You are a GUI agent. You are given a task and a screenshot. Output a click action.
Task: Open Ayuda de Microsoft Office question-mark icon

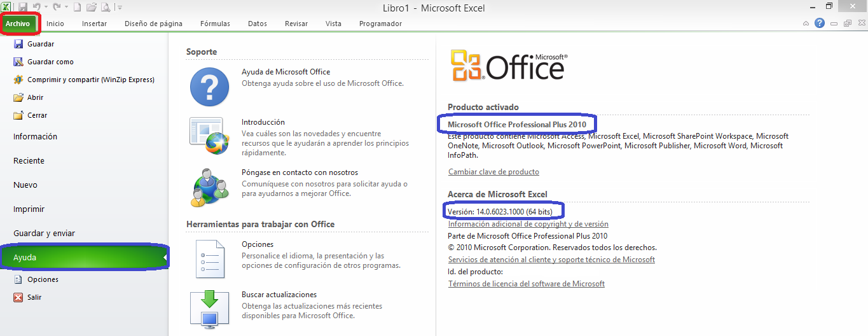(209, 86)
